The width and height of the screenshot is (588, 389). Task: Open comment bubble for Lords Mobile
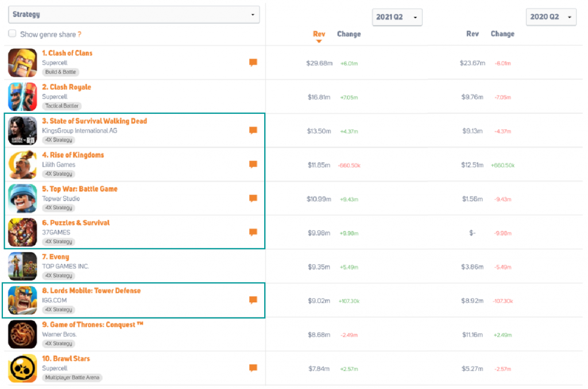[x=253, y=300]
